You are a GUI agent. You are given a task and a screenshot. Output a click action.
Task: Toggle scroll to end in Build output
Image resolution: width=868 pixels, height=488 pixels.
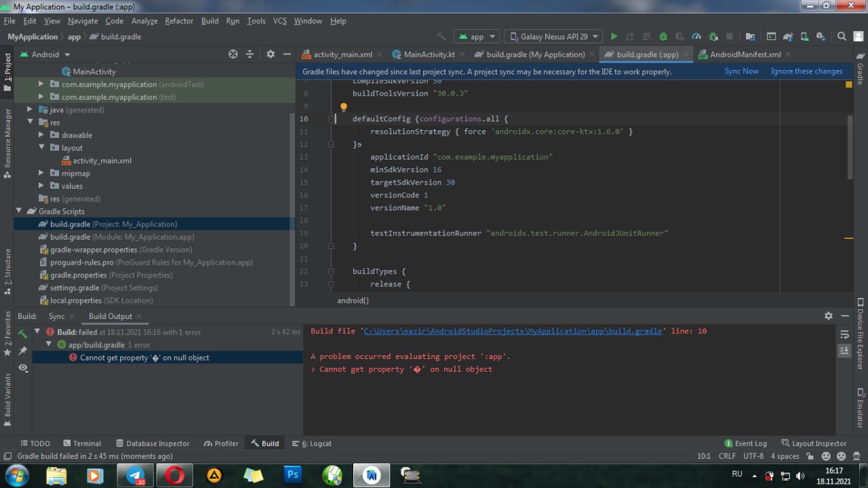coord(844,350)
